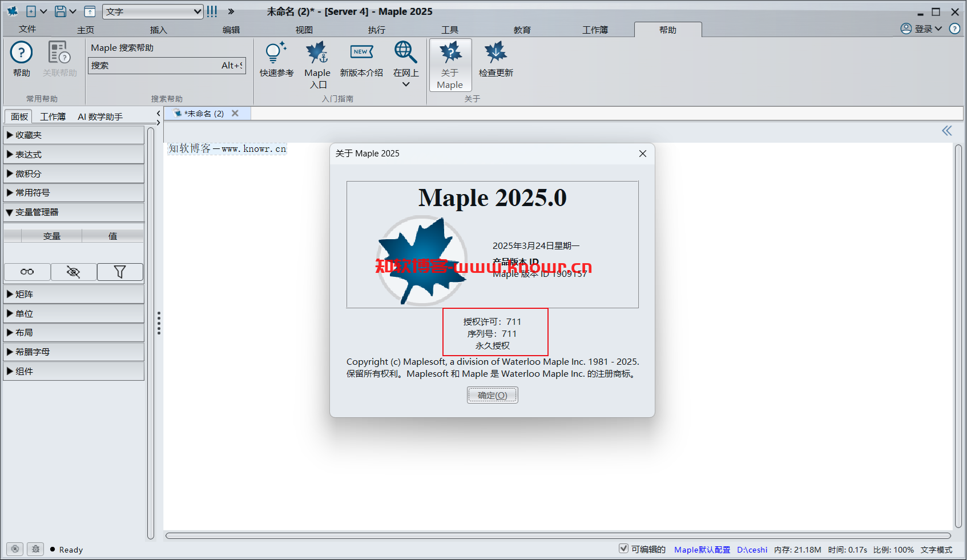Expand the Expression (表达式) palette
This screenshot has height=560, width=967.
click(x=74, y=155)
